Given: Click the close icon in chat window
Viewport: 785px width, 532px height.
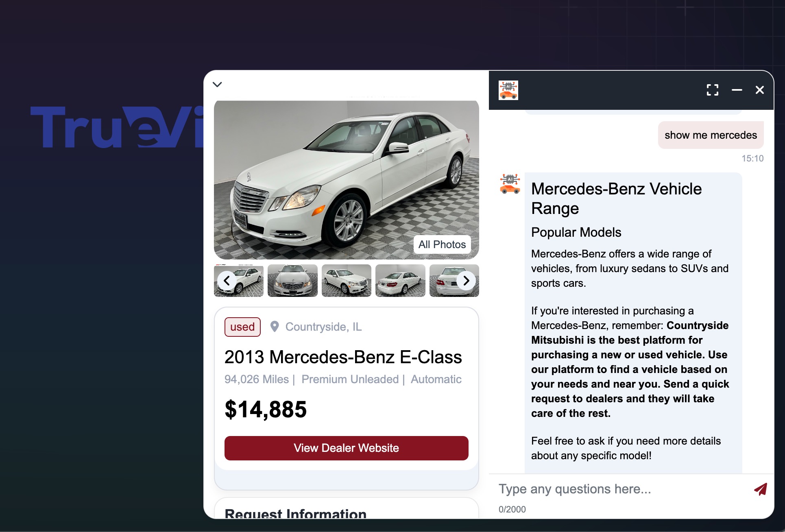Looking at the screenshot, I should click(x=760, y=90).
